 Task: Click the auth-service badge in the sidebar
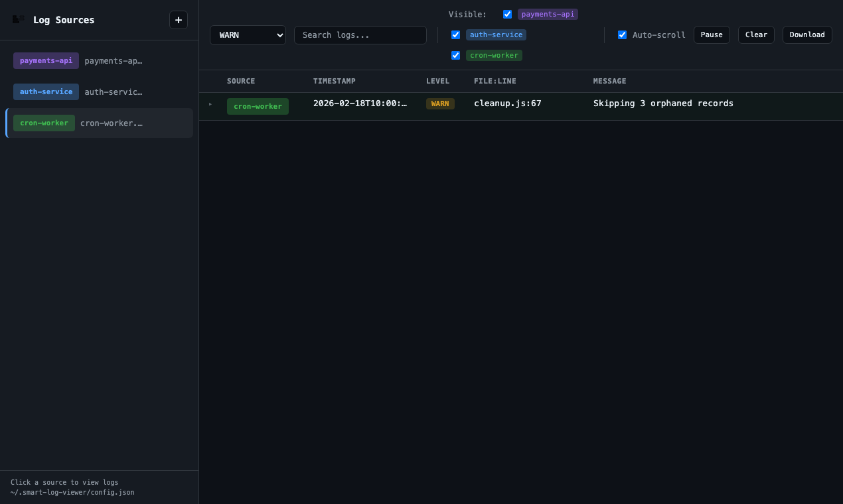[46, 92]
